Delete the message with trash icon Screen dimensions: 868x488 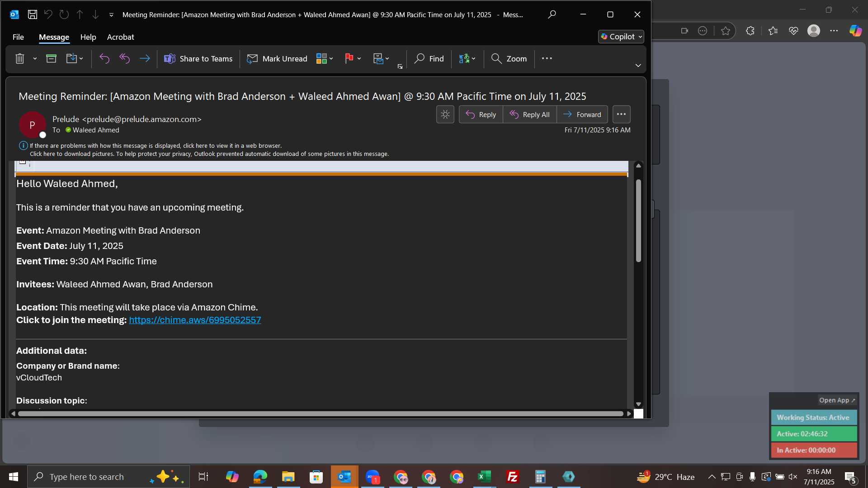[x=19, y=59]
